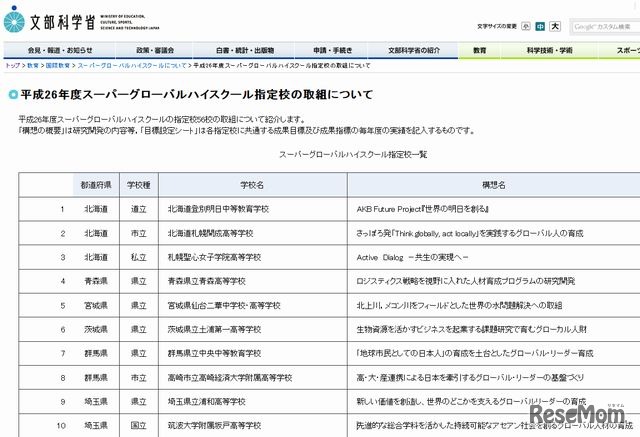Click the 文部科学省 logo
The width and height of the screenshot is (640, 437).
(x=81, y=20)
